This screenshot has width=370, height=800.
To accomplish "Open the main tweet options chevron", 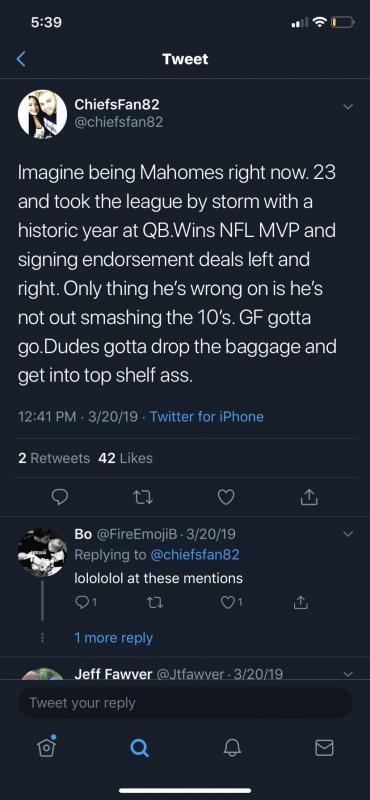I will point(348,107).
